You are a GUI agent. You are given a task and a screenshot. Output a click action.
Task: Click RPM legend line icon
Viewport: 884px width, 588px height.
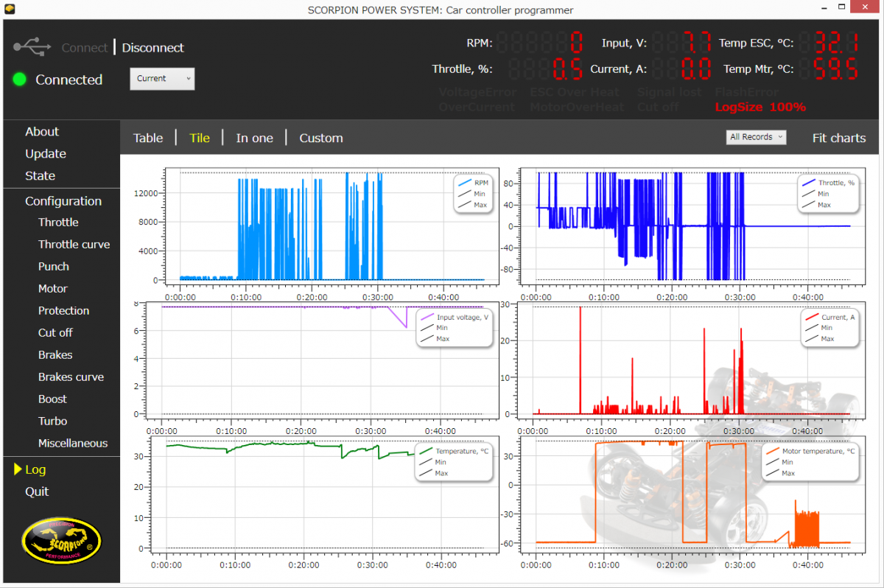pyautogui.click(x=465, y=183)
